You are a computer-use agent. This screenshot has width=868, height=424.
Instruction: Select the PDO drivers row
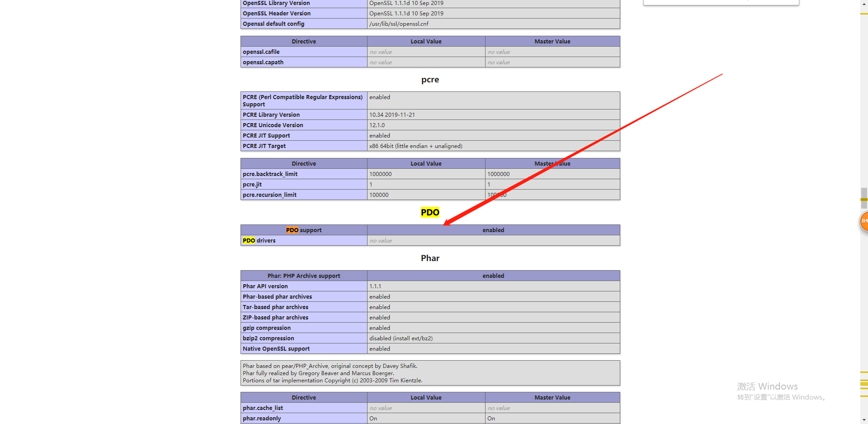[x=304, y=240]
